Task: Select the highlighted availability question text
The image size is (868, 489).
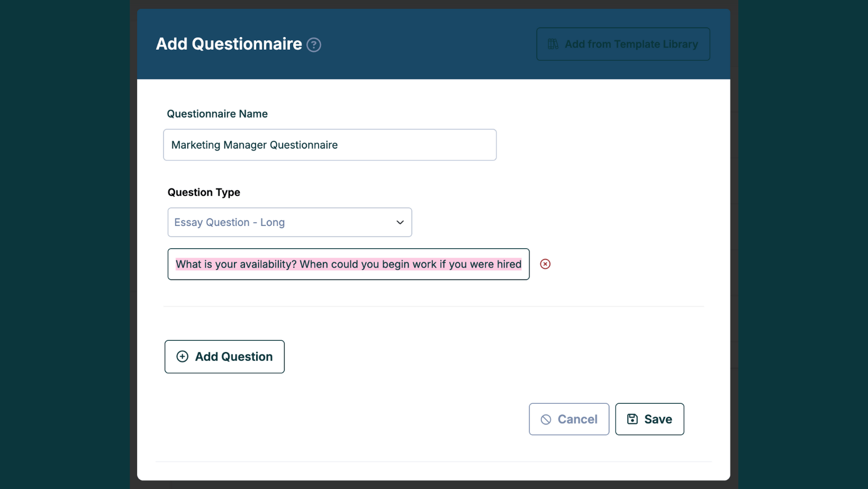Action: tap(348, 264)
